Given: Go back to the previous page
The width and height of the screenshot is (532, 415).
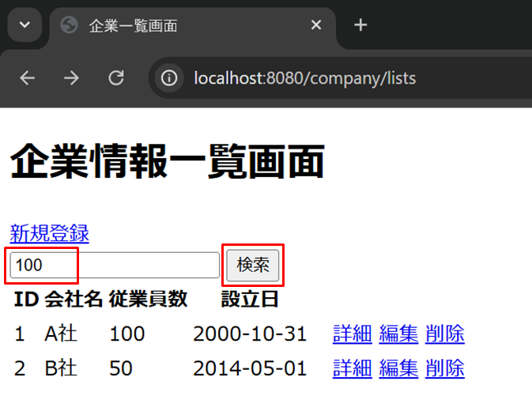Looking at the screenshot, I should point(28,78).
